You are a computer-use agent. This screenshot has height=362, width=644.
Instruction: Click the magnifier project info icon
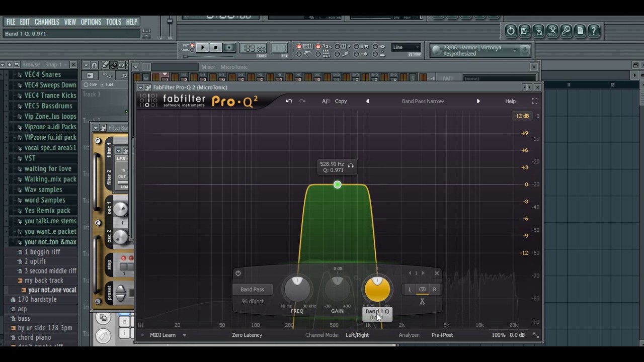[566, 31]
